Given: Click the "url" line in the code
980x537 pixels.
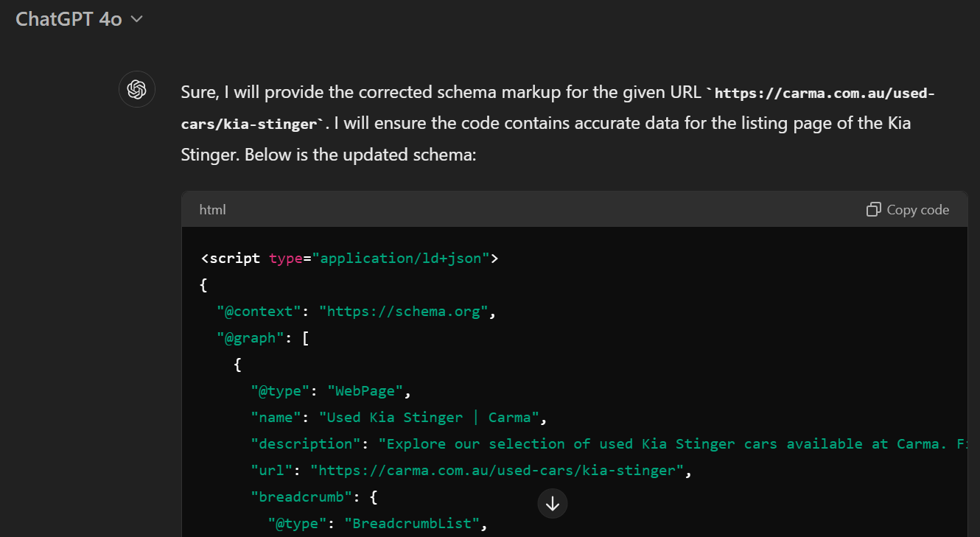Looking at the screenshot, I should (x=471, y=471).
